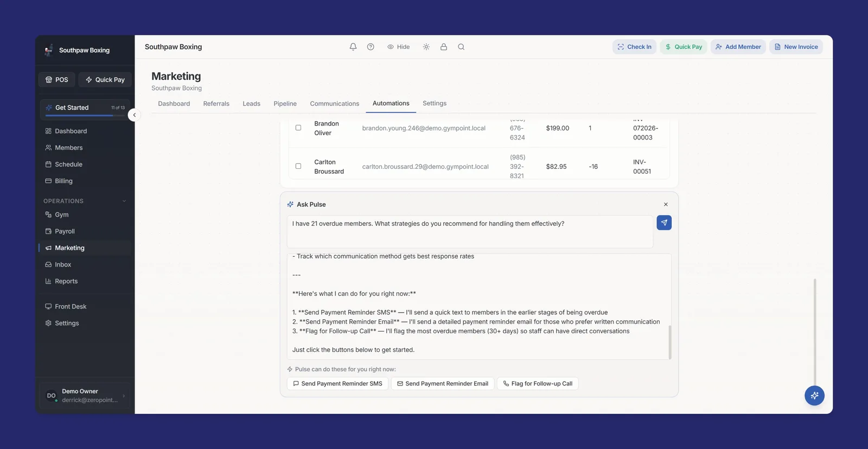Open Gym in the sidebar
Image resolution: width=868 pixels, height=449 pixels.
click(x=85, y=214)
